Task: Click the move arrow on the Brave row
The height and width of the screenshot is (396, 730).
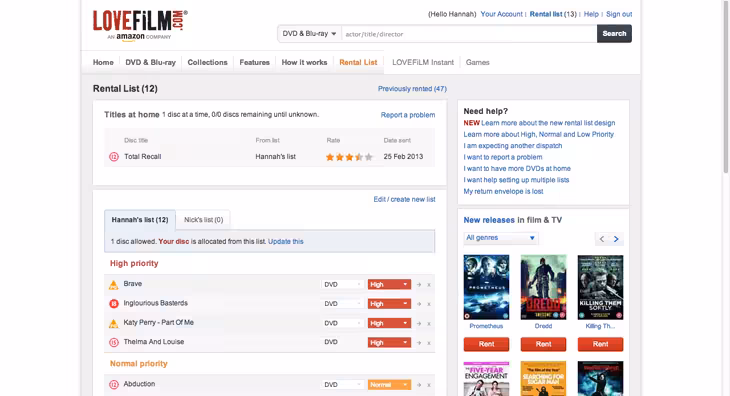Action: [419, 284]
